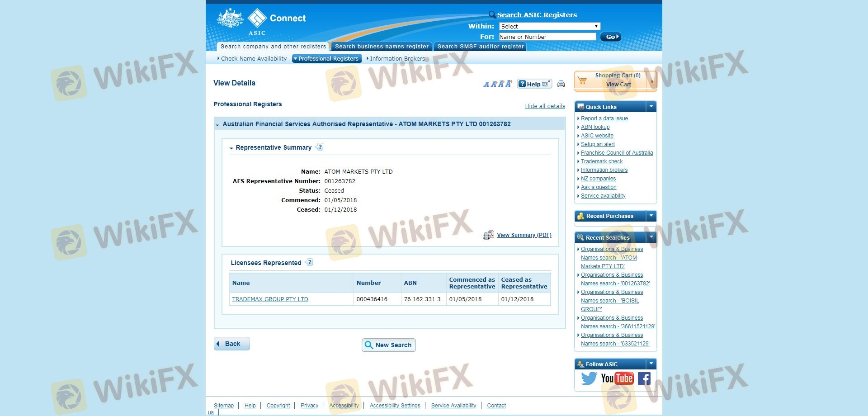
Task: Click the View Summary PDF document icon
Action: 488,235
